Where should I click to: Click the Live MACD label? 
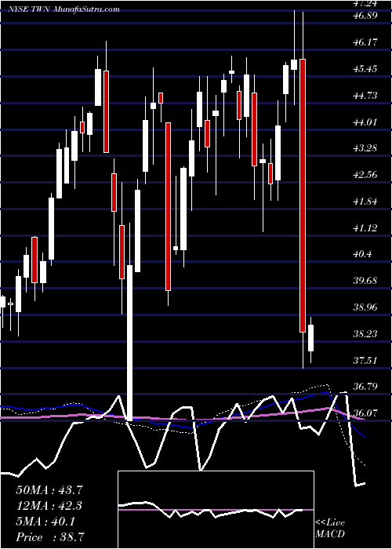tap(330, 528)
